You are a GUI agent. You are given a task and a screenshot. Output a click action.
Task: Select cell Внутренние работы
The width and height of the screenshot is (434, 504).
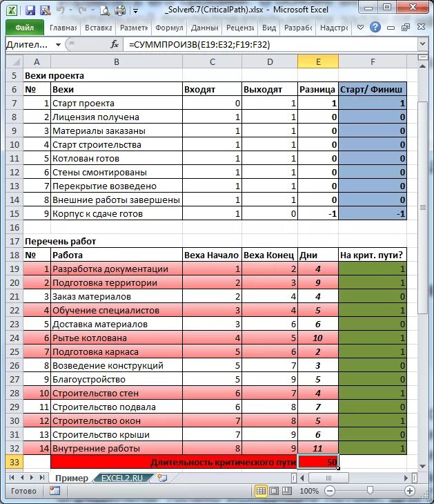pyautogui.click(x=117, y=448)
